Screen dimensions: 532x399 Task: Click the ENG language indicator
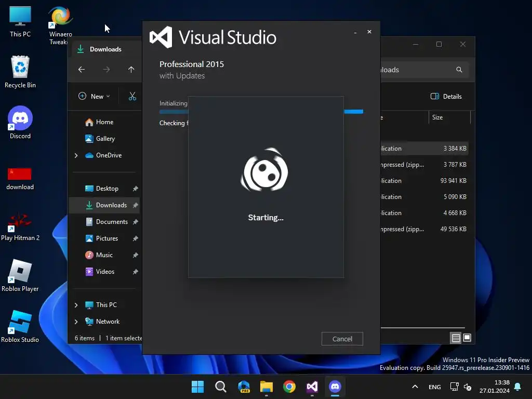point(435,387)
